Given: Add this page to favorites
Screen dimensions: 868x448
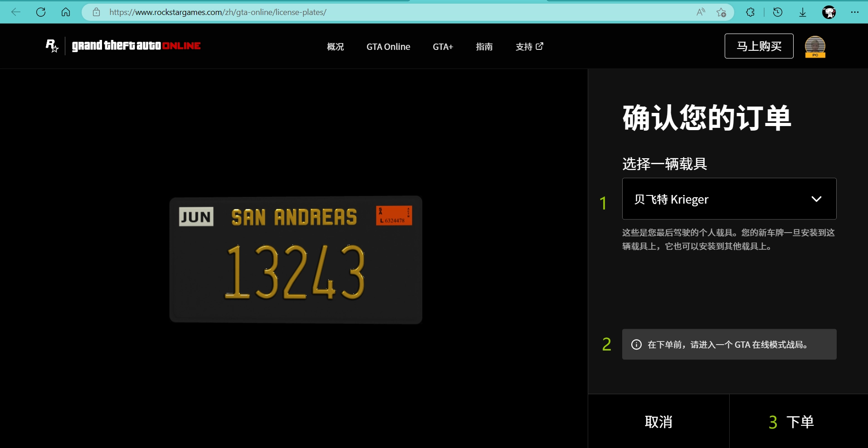Looking at the screenshot, I should 721,12.
